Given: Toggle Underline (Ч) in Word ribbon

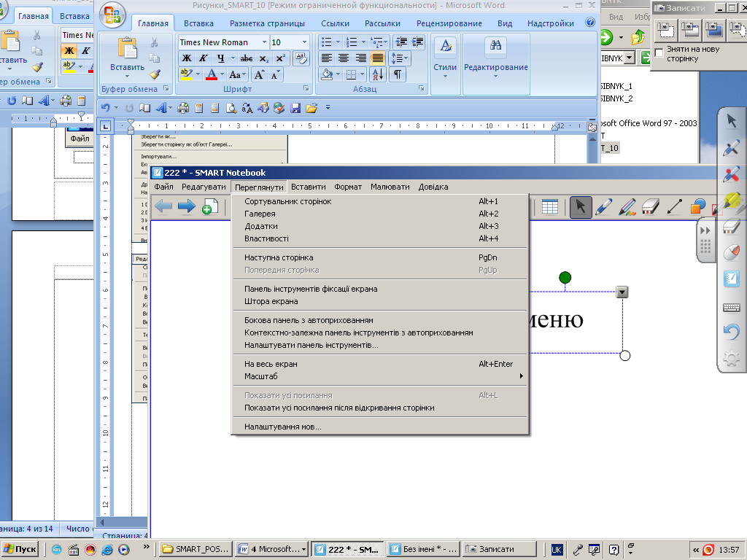Looking at the screenshot, I should [x=220, y=58].
